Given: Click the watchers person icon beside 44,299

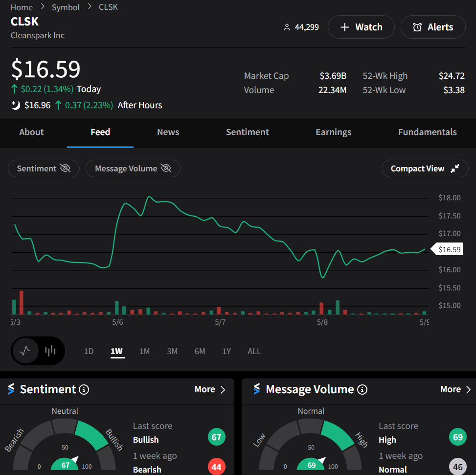Looking at the screenshot, I should click(287, 27).
